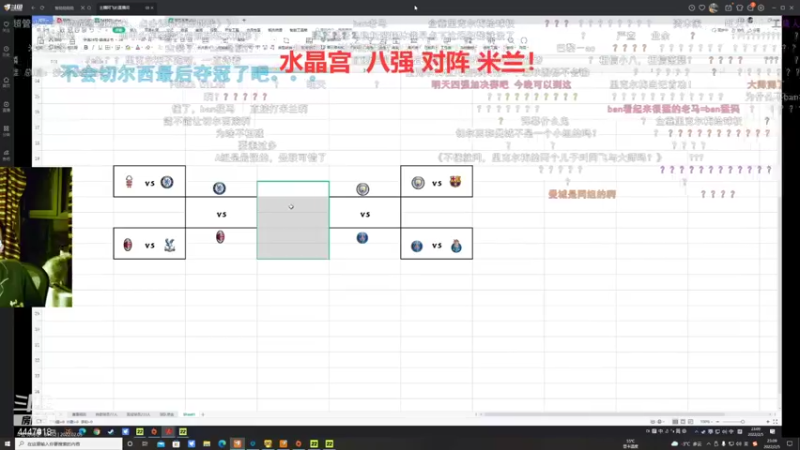Click the streamer webcam thumbnail

click(x=36, y=237)
